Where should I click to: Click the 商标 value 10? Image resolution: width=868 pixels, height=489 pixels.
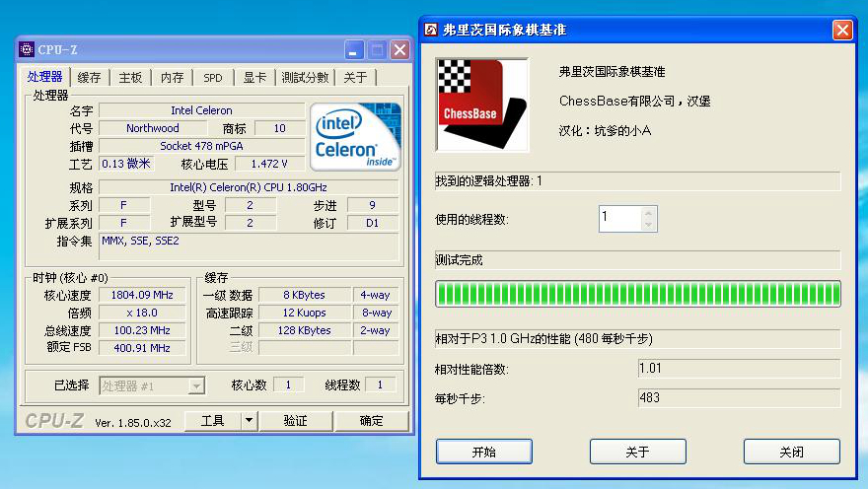[279, 128]
